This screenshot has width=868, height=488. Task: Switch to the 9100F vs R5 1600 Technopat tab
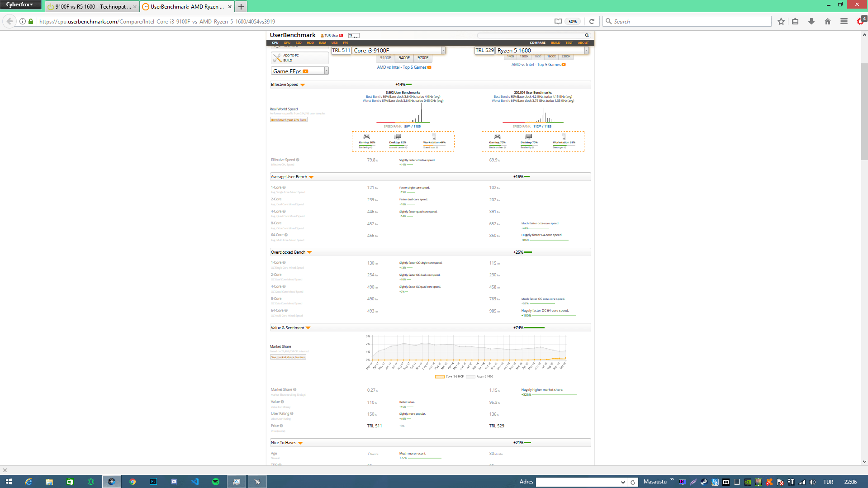point(92,7)
